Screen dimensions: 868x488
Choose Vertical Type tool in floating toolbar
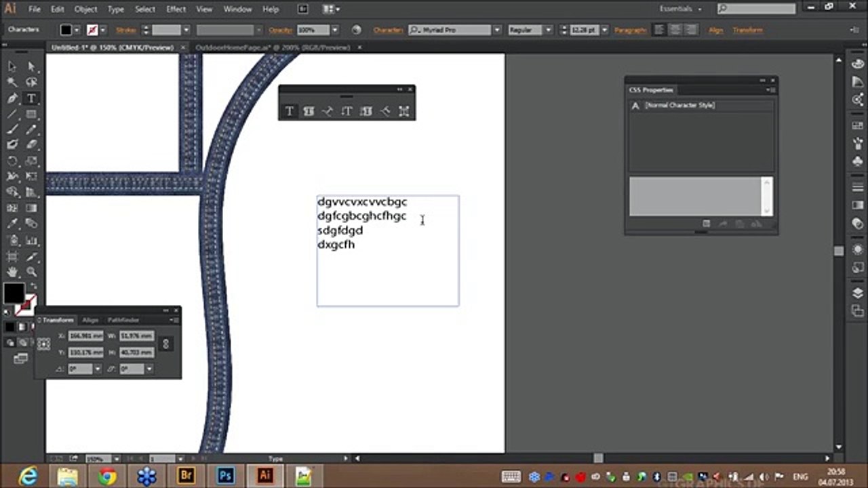[347, 111]
